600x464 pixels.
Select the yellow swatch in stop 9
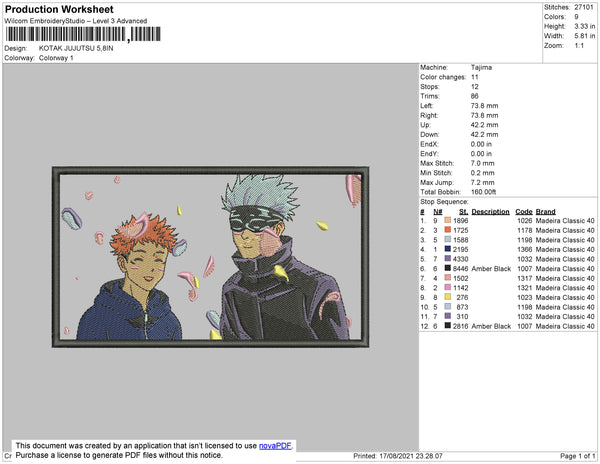(447, 297)
